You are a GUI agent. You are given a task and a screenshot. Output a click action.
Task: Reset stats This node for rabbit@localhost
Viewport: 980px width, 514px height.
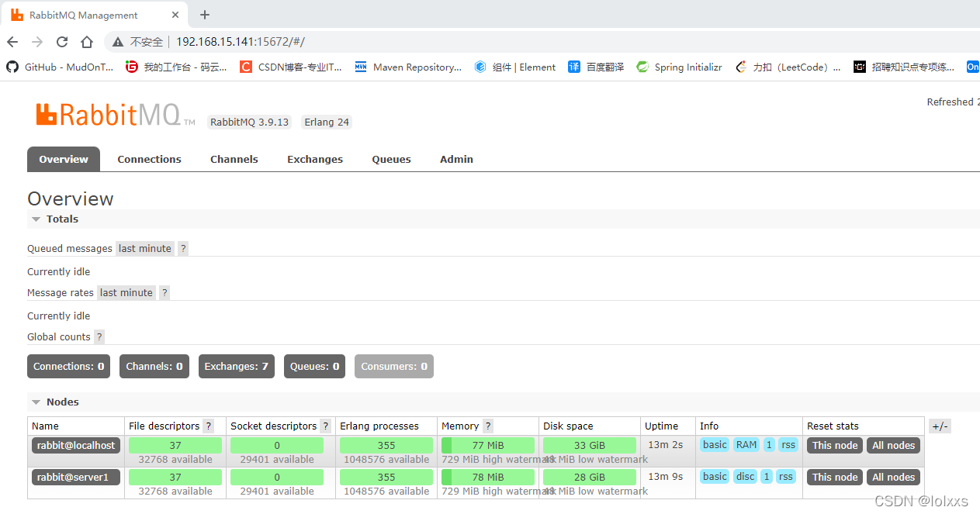[x=835, y=446]
